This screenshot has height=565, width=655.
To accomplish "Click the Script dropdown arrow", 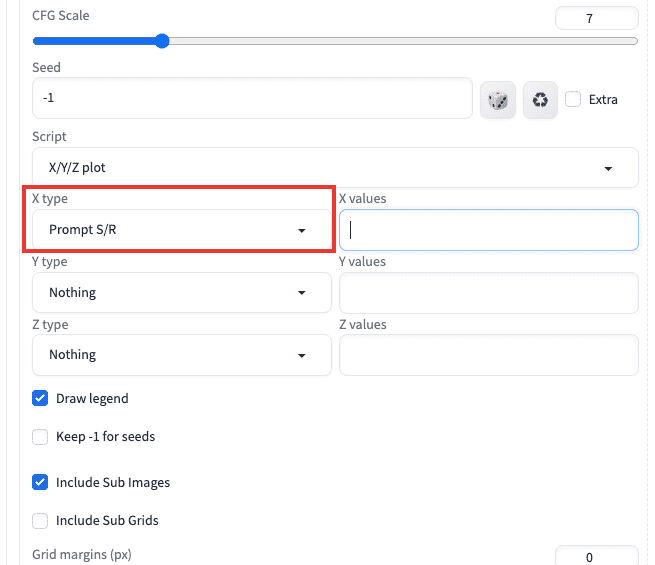I will click(608, 169).
